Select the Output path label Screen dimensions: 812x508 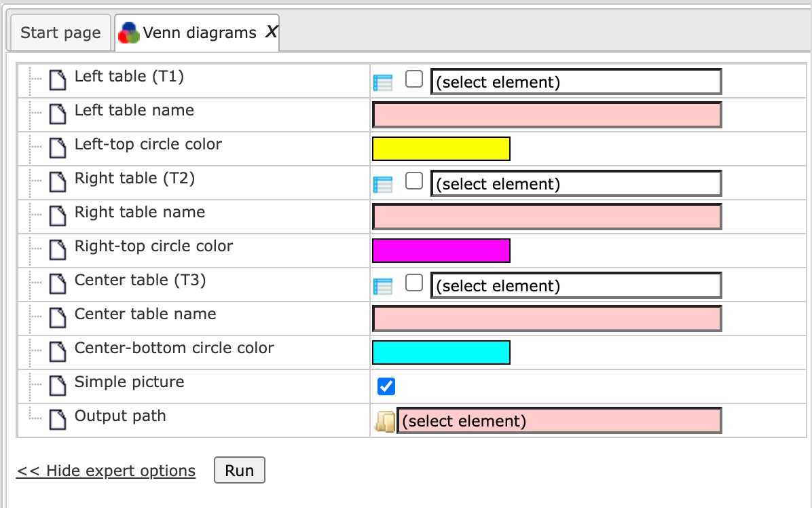[x=120, y=416]
